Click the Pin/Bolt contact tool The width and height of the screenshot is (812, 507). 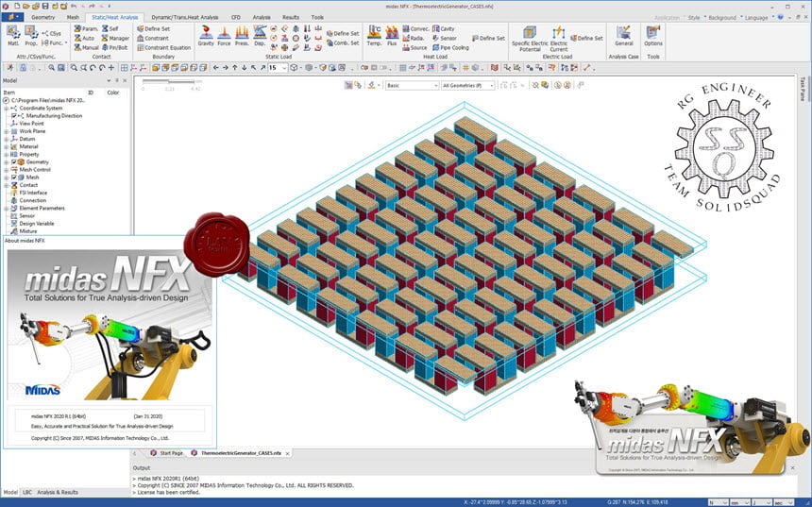point(114,47)
